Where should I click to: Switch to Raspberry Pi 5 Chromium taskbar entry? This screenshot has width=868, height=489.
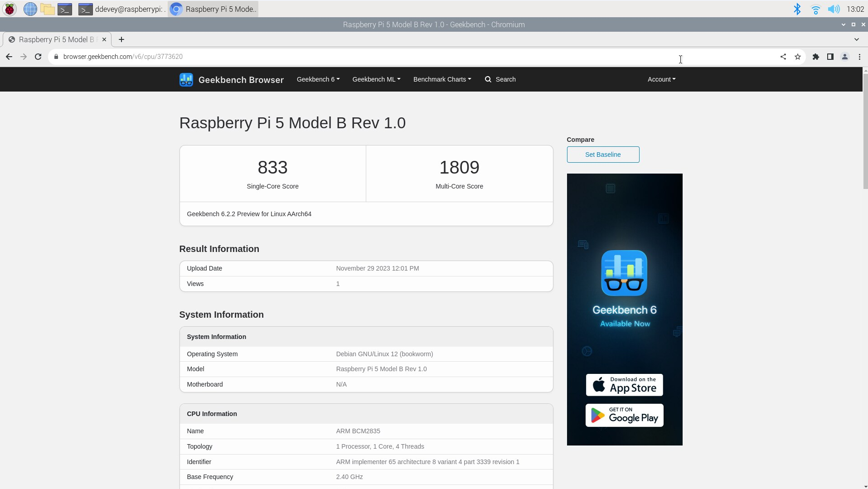pos(213,9)
